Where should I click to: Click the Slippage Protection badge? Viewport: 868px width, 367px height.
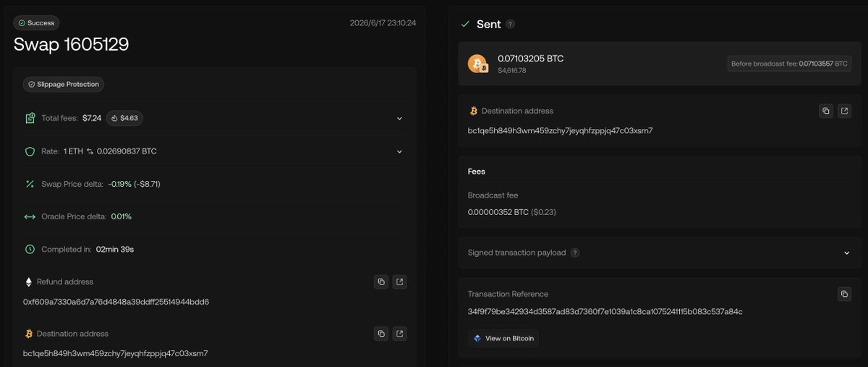64,84
